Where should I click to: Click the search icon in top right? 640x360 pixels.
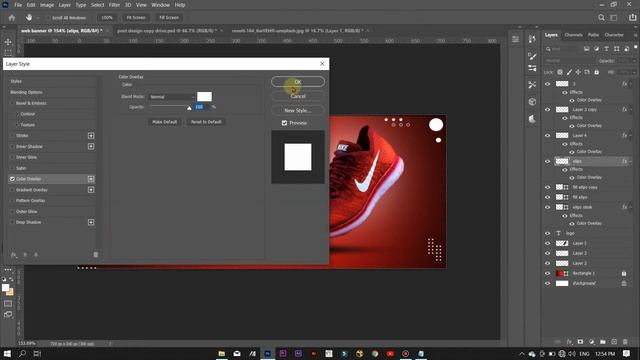click(x=601, y=18)
